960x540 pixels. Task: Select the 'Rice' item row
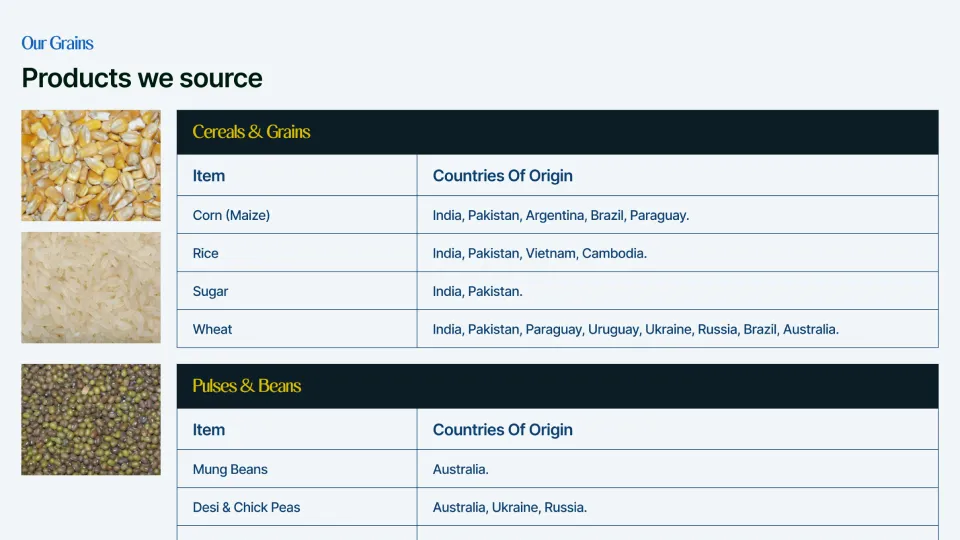point(206,253)
